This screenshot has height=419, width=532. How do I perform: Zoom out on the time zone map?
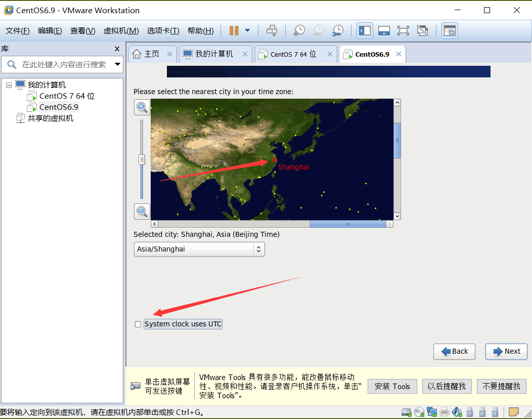tap(142, 211)
